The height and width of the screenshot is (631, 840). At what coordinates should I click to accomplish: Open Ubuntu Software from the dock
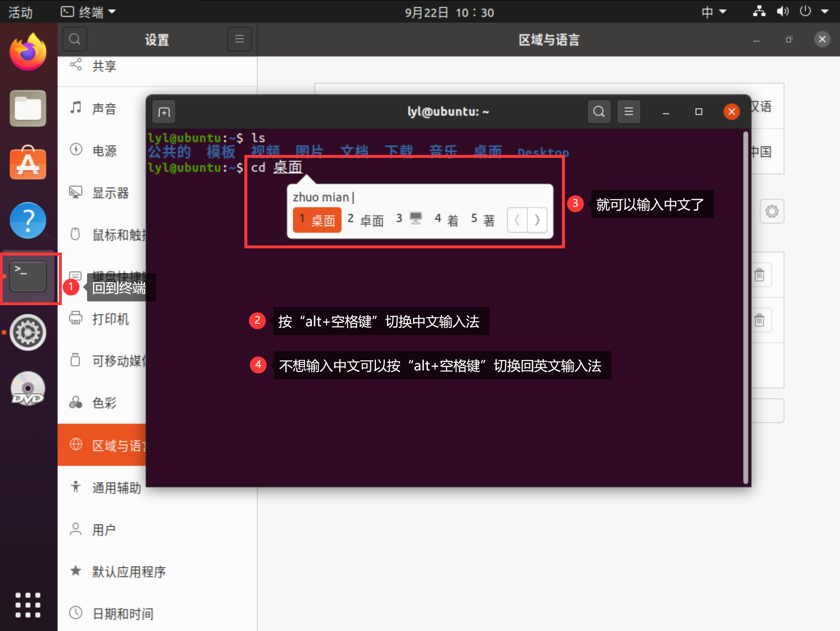pos(28,164)
